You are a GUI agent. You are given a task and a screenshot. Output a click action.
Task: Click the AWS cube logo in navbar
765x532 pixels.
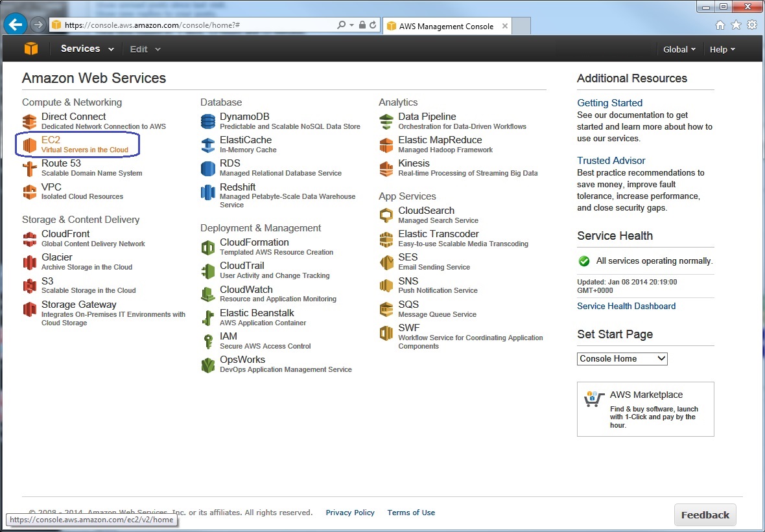(31, 49)
